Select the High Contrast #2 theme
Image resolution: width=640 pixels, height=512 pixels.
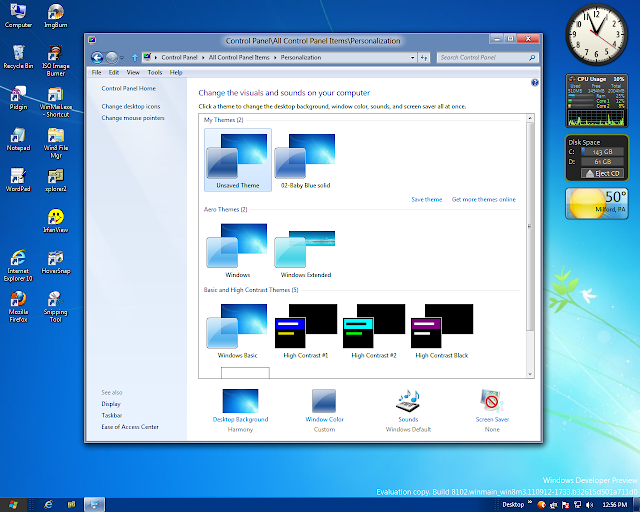(374, 330)
